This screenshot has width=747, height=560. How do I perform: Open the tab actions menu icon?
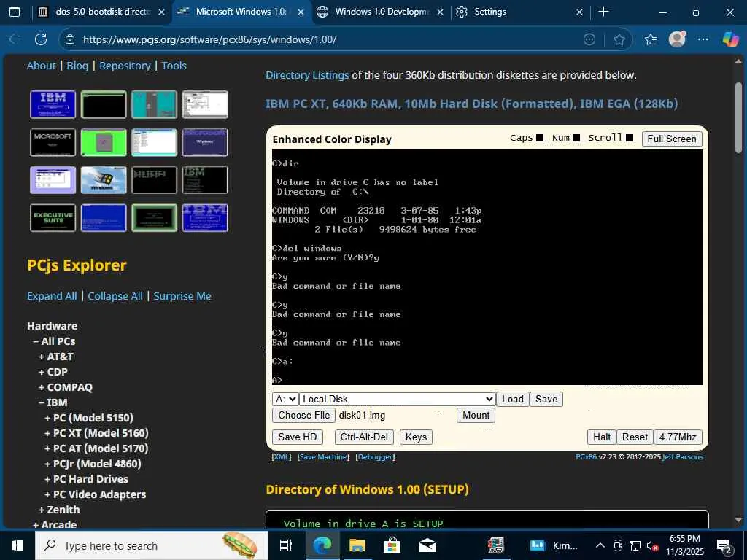pos(15,12)
